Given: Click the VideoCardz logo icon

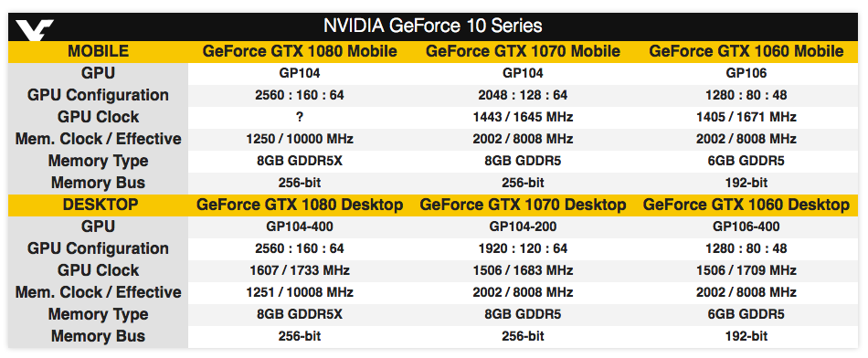Looking at the screenshot, I should coord(35,27).
